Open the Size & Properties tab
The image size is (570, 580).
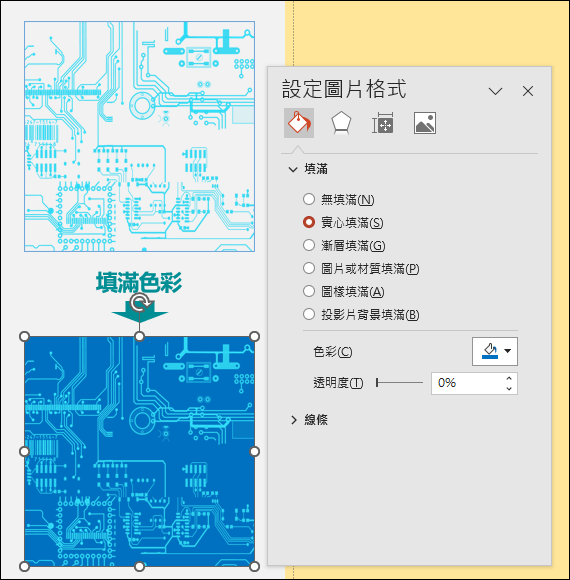click(382, 123)
